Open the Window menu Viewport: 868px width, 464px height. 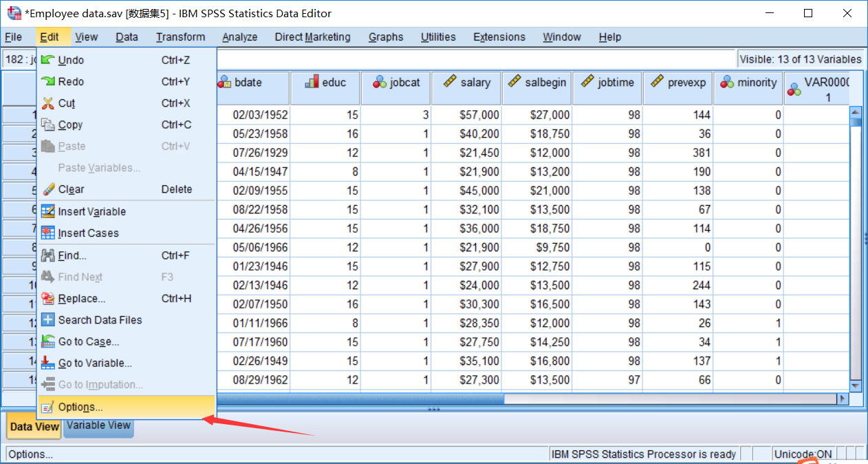point(562,37)
